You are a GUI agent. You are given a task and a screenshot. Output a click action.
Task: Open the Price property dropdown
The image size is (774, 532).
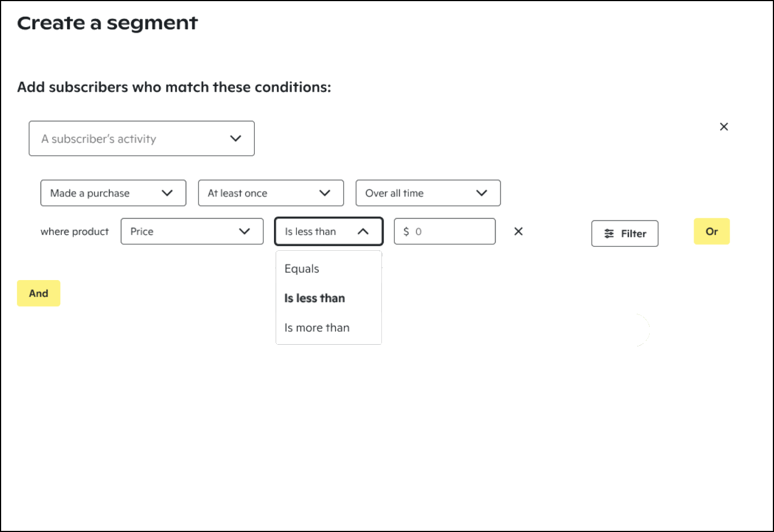pyautogui.click(x=192, y=231)
